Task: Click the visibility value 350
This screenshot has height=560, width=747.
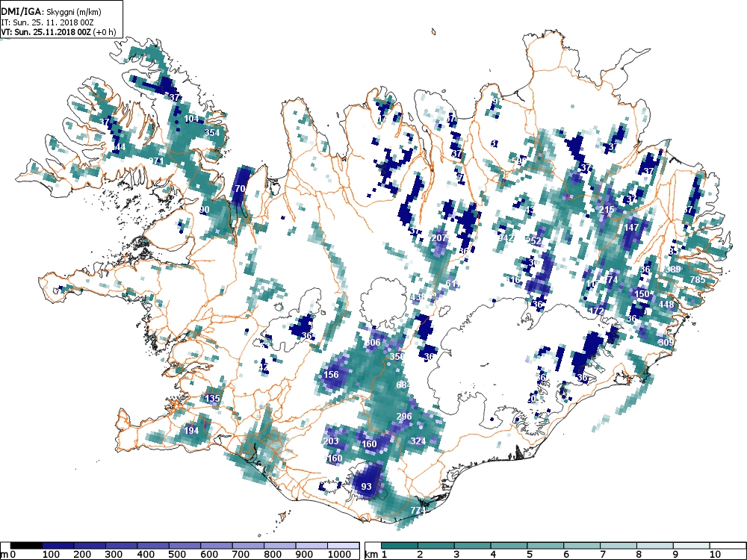Action: coord(397,356)
